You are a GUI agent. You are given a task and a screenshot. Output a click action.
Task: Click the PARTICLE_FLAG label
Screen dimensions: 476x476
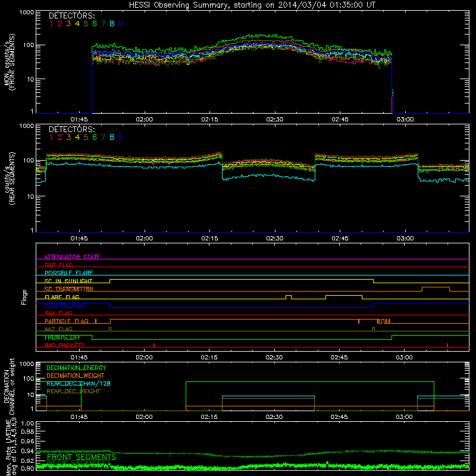(x=67, y=321)
